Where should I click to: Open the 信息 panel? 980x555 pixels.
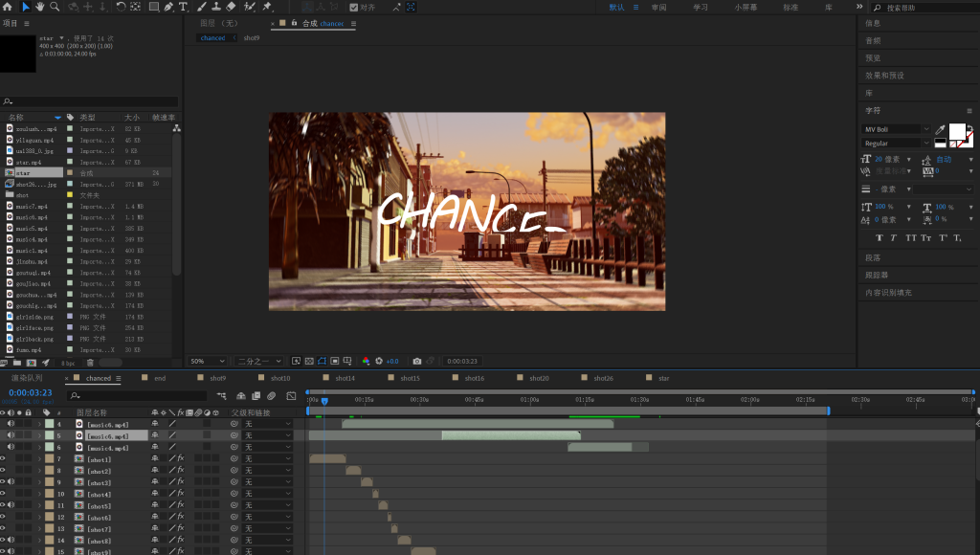point(873,23)
